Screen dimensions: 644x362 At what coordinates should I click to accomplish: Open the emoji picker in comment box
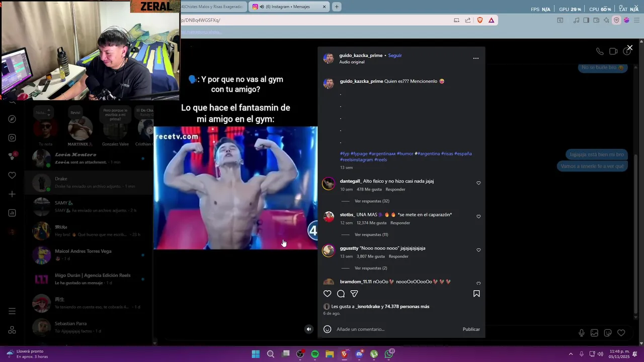(327, 329)
